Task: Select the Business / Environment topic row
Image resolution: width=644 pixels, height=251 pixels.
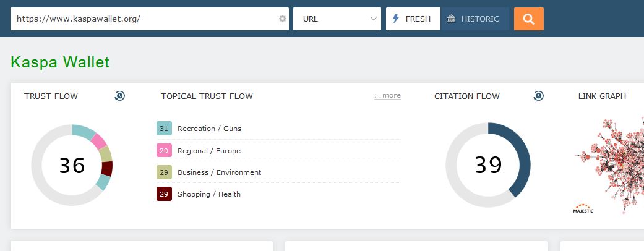Action: click(219, 172)
